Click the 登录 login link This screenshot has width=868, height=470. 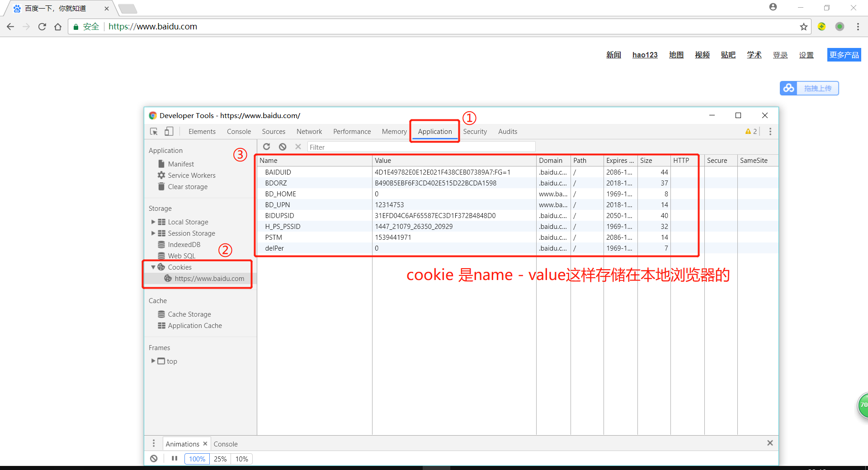780,55
